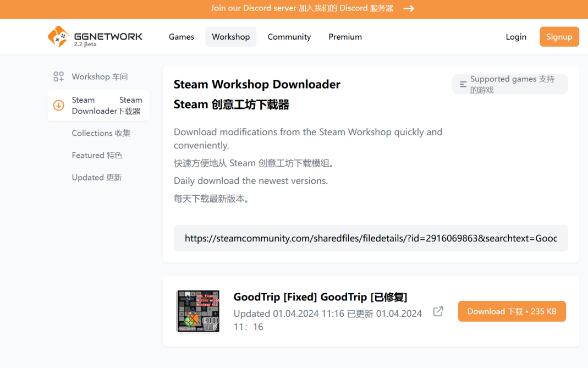Open Collections 收集 in sidebar
Image resolution: width=588 pixels, height=368 pixels.
coord(101,133)
